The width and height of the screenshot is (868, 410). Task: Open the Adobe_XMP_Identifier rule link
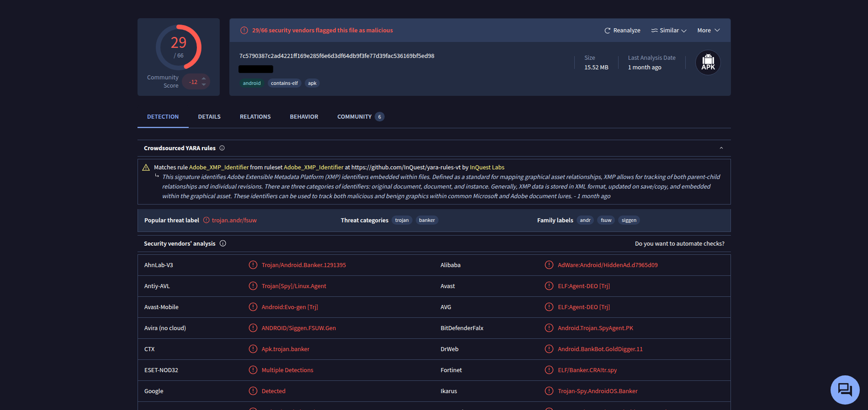pos(219,167)
